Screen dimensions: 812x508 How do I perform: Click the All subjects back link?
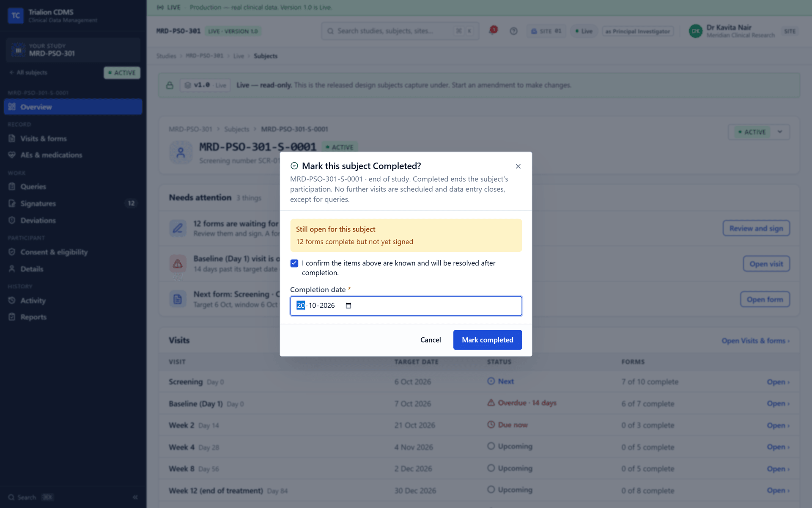28,72
